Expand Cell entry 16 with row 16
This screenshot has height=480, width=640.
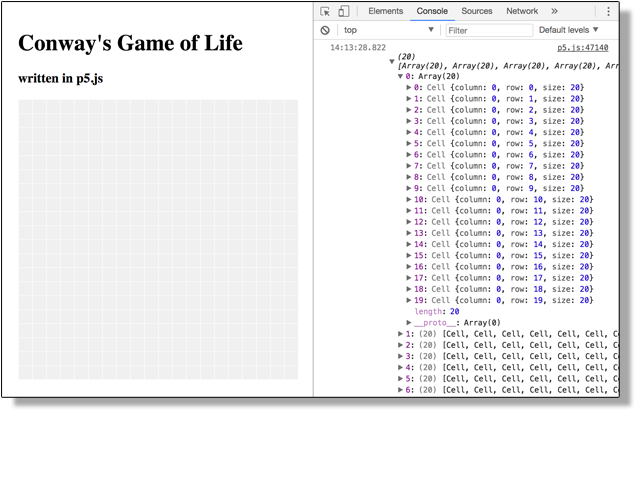point(409,267)
